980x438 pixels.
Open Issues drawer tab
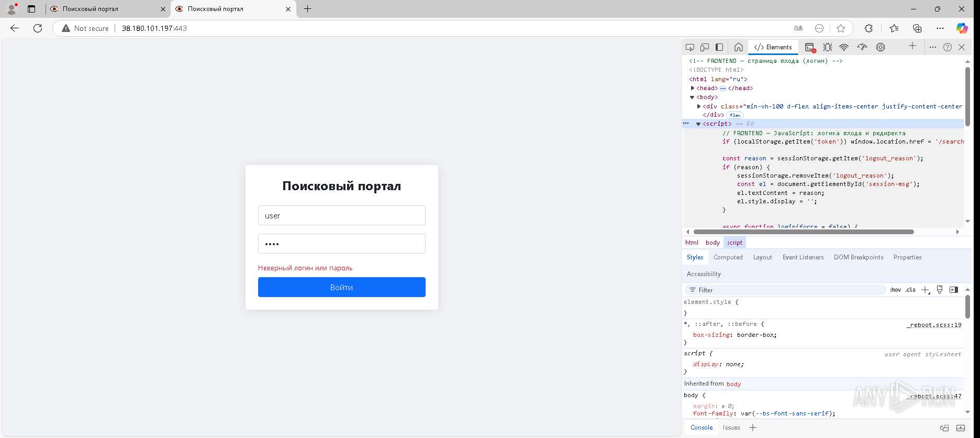731,428
